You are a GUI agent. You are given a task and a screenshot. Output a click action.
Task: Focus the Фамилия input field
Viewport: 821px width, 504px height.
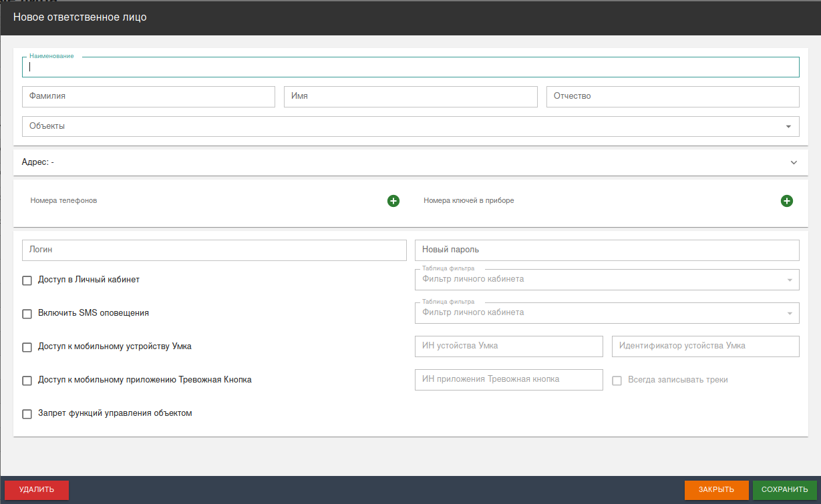pyautogui.click(x=148, y=96)
